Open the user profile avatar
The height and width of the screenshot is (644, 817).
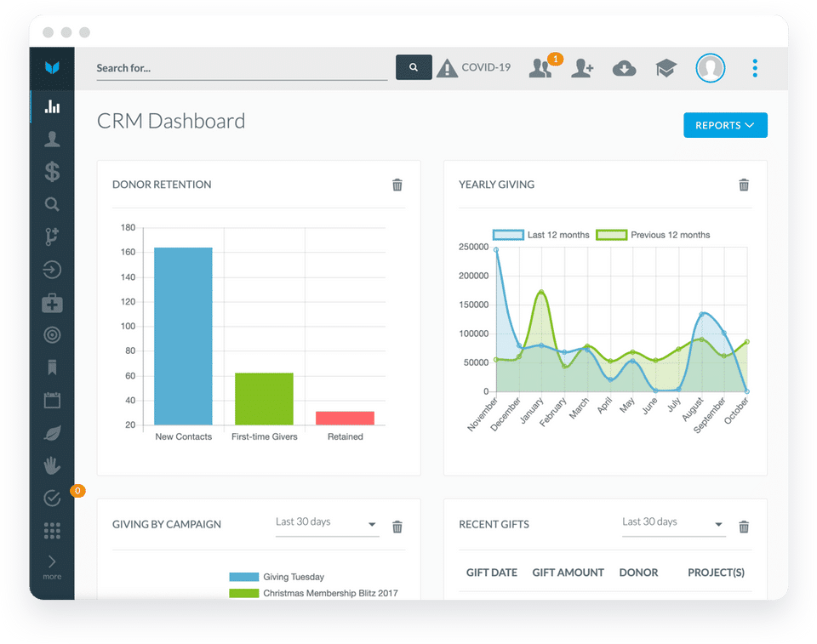point(710,68)
